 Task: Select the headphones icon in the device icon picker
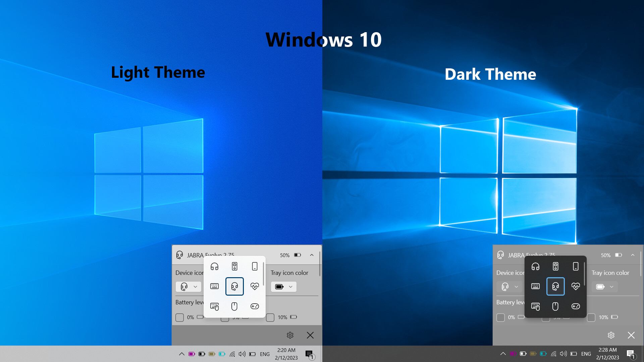coord(214,266)
